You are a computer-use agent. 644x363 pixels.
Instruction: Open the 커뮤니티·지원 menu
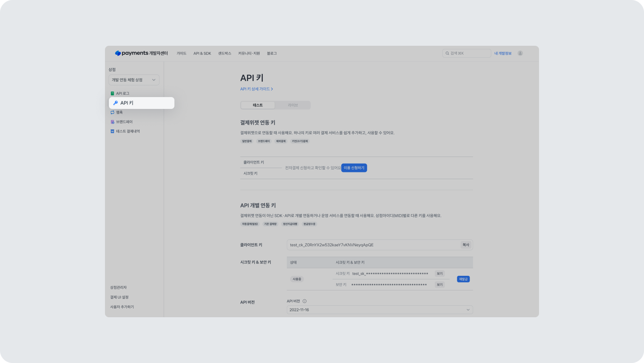[x=249, y=53]
